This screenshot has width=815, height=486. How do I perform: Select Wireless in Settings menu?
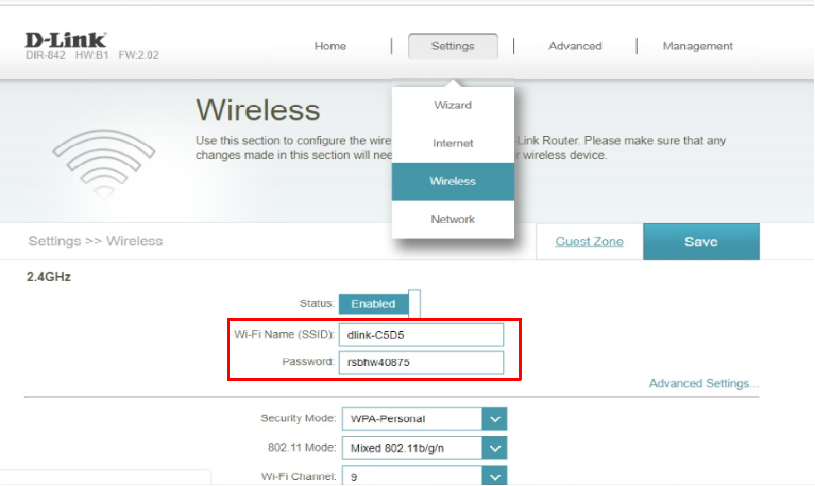tap(453, 181)
